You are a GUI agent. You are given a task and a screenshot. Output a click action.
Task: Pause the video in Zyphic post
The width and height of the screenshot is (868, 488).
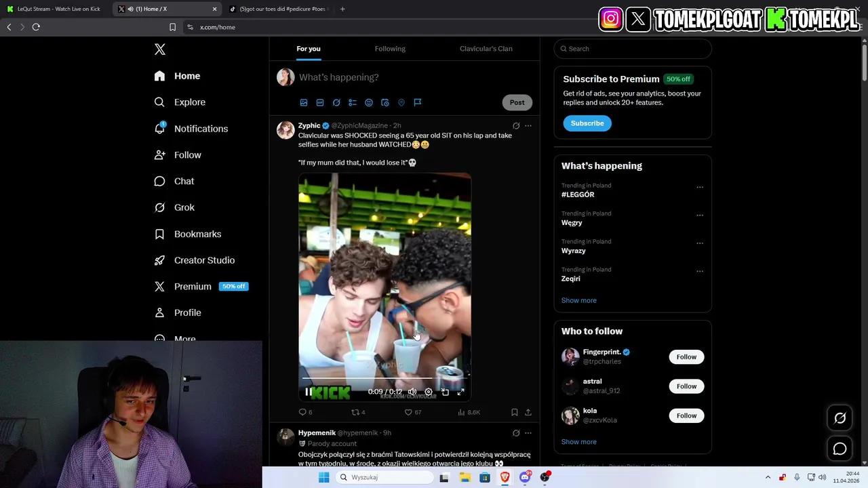click(309, 392)
